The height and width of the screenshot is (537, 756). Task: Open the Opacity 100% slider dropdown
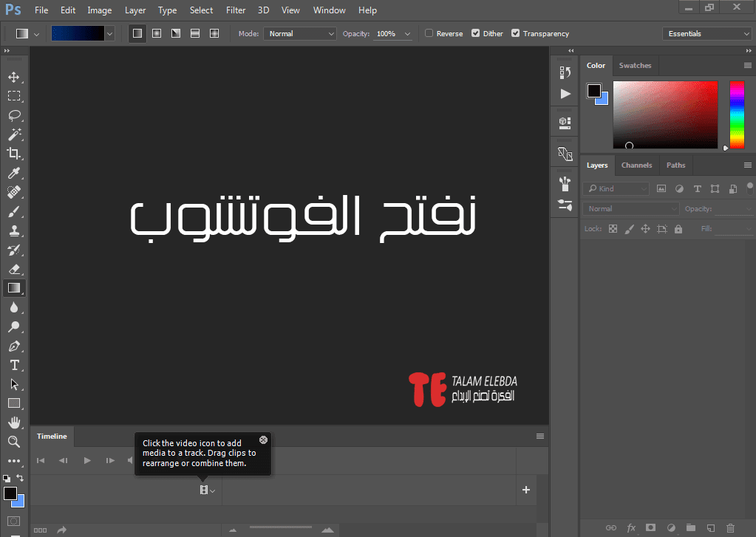407,34
